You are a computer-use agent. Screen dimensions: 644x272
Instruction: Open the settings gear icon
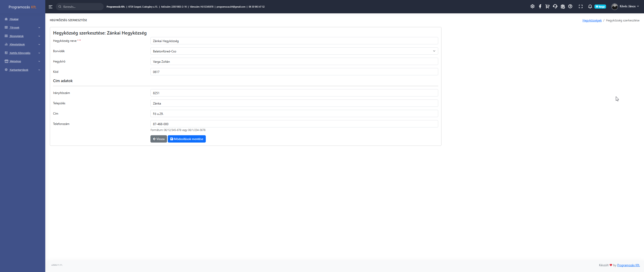[x=532, y=7]
